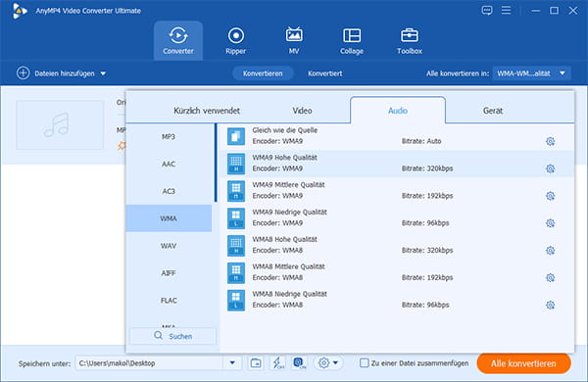Open the MV module
This screenshot has width=588, height=382.
(x=294, y=40)
